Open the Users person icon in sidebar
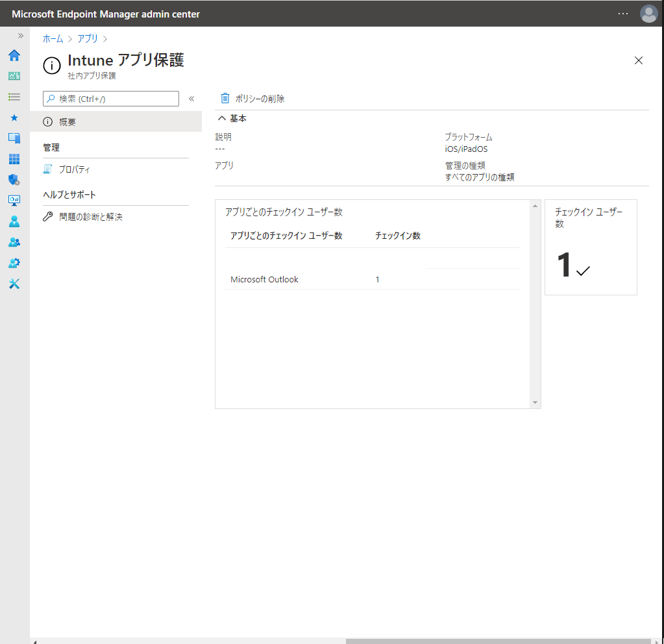 click(14, 221)
